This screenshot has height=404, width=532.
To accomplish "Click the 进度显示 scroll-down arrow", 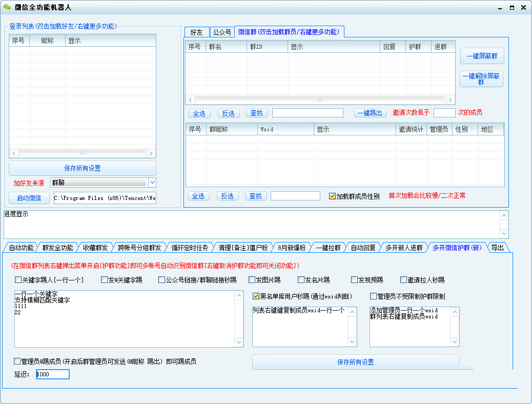I will 504,234.
